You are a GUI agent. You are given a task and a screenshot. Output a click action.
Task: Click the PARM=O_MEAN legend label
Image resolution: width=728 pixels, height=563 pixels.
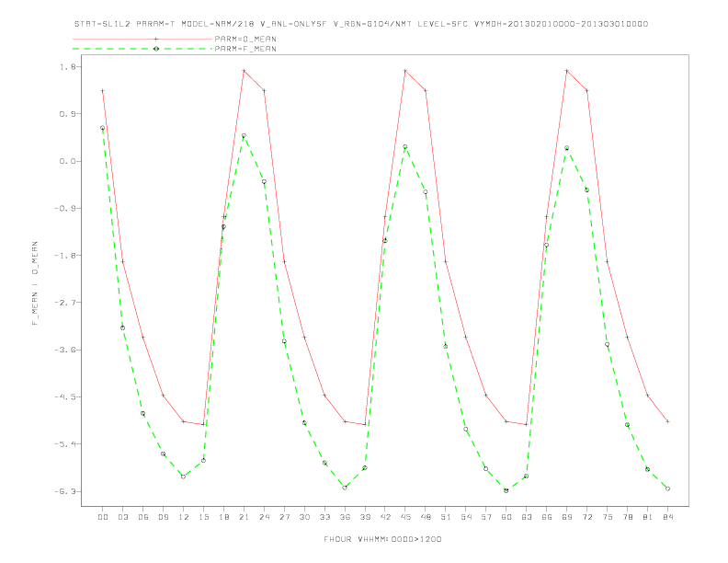[x=245, y=39]
